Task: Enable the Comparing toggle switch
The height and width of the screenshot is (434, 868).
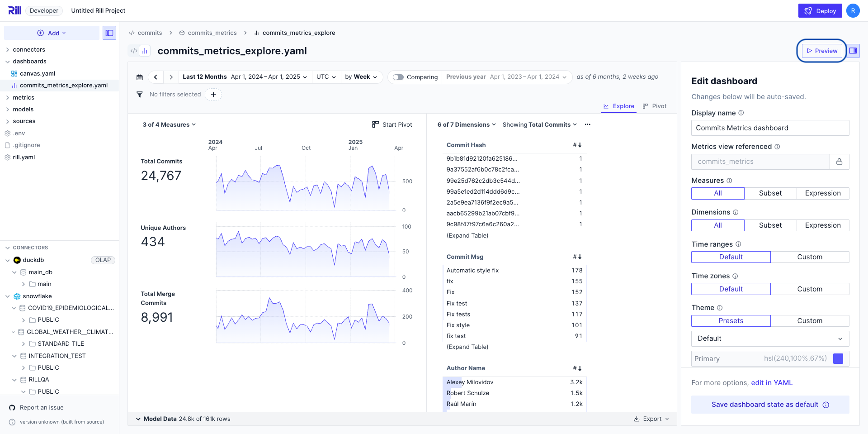Action: (398, 77)
